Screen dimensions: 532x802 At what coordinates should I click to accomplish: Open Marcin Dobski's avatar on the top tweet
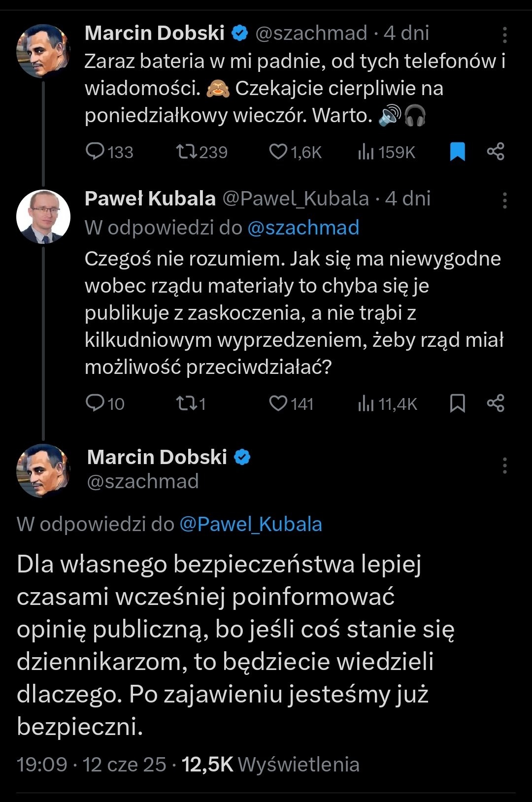[43, 51]
